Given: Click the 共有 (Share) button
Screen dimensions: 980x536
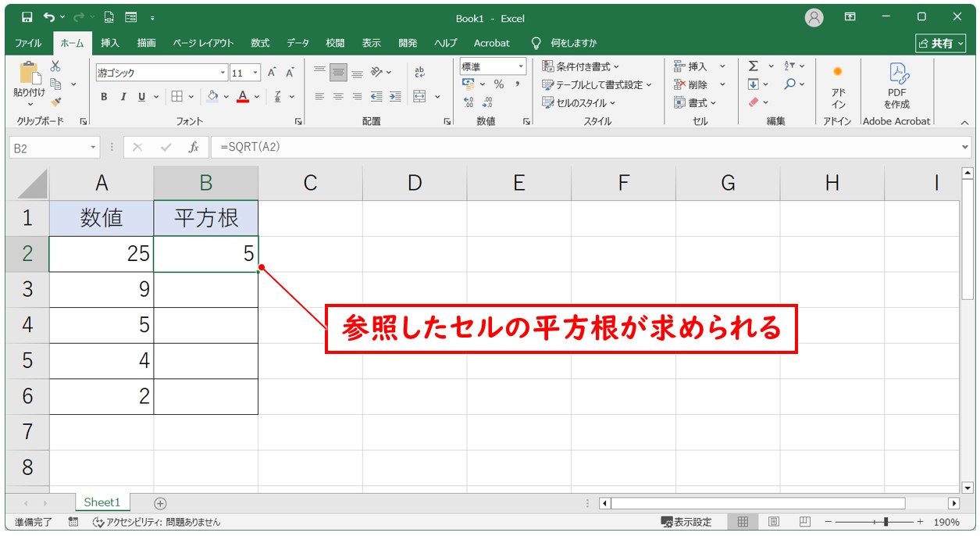Looking at the screenshot, I should tap(941, 43).
